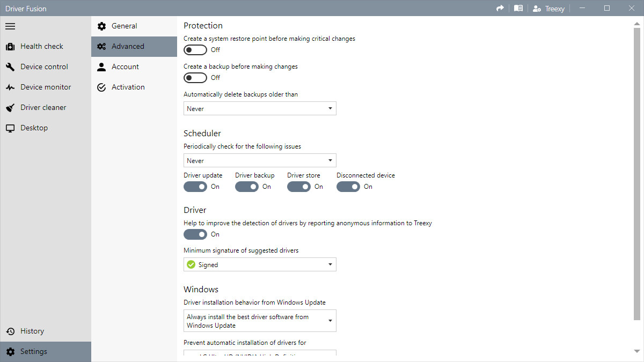Click the vertical scrollbar thumb
The image size is (644, 362).
pos(637,172)
